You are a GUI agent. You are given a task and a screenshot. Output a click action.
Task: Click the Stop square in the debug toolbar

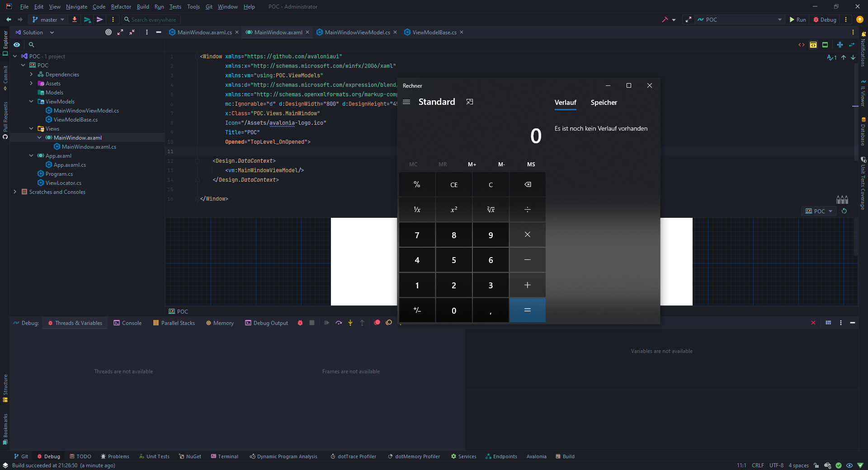pos(312,323)
